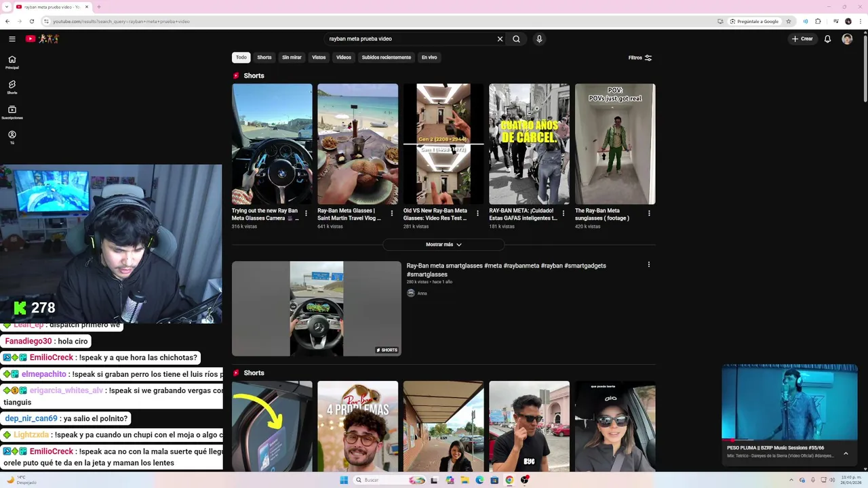The height and width of the screenshot is (488, 868).
Task: Click the magnifier search button
Action: (516, 39)
